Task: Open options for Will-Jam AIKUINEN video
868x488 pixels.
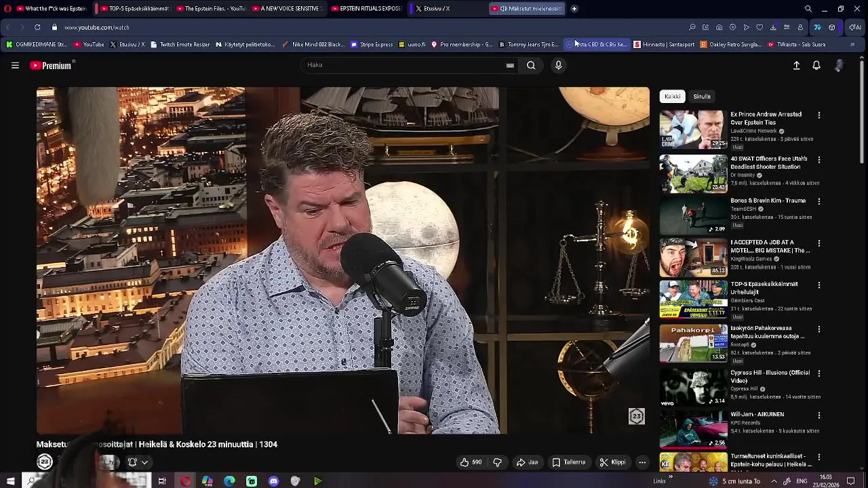Action: [818, 415]
